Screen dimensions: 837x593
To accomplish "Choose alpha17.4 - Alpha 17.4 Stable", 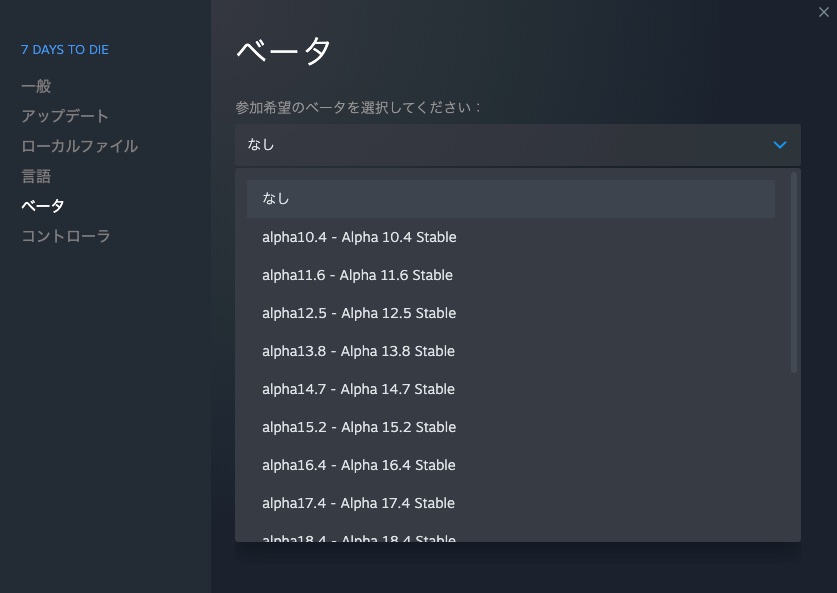I will pos(358,503).
